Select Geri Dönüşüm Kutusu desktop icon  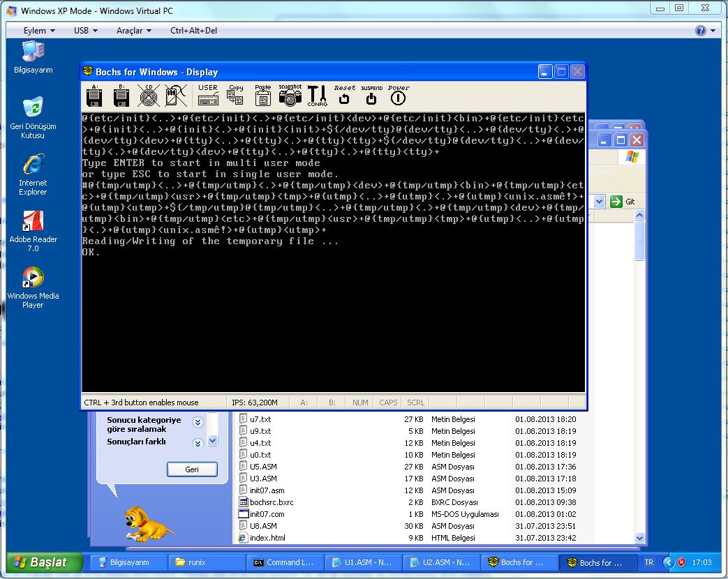coord(33,117)
